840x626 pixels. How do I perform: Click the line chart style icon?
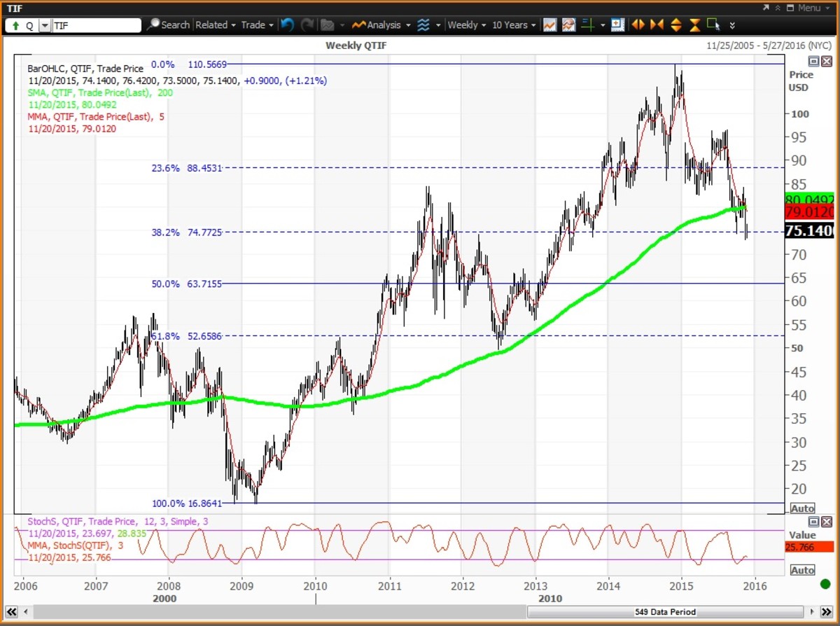(549, 25)
